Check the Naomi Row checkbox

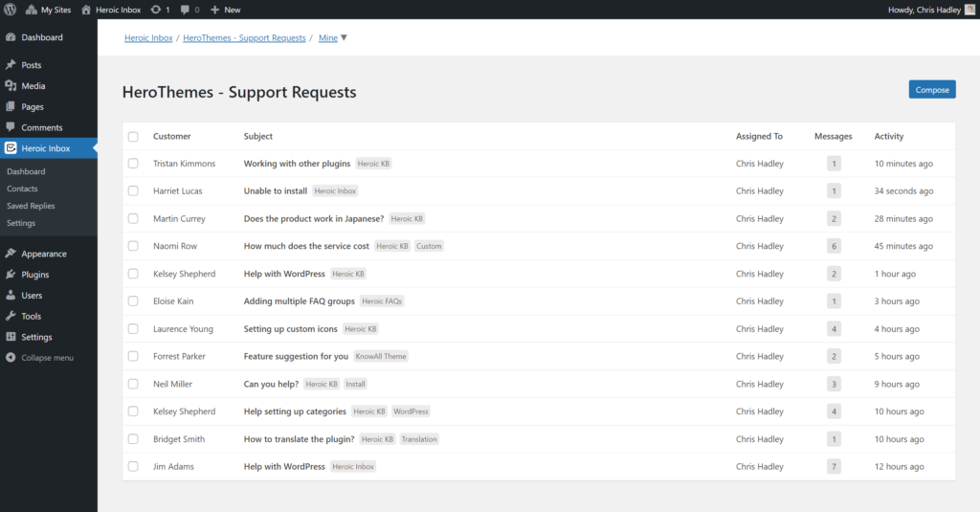[133, 246]
